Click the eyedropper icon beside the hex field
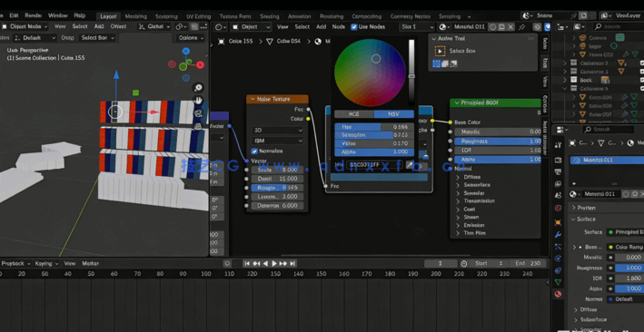This screenshot has width=644, height=332. (x=409, y=165)
